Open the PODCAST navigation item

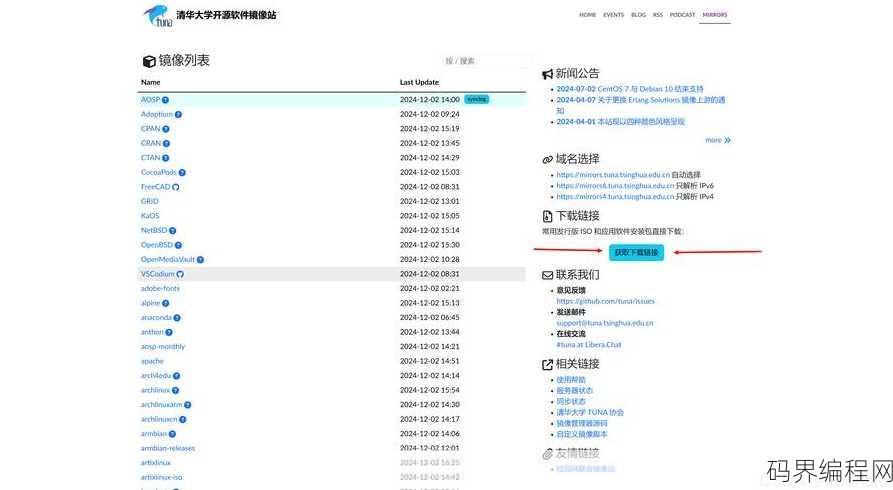coord(682,15)
